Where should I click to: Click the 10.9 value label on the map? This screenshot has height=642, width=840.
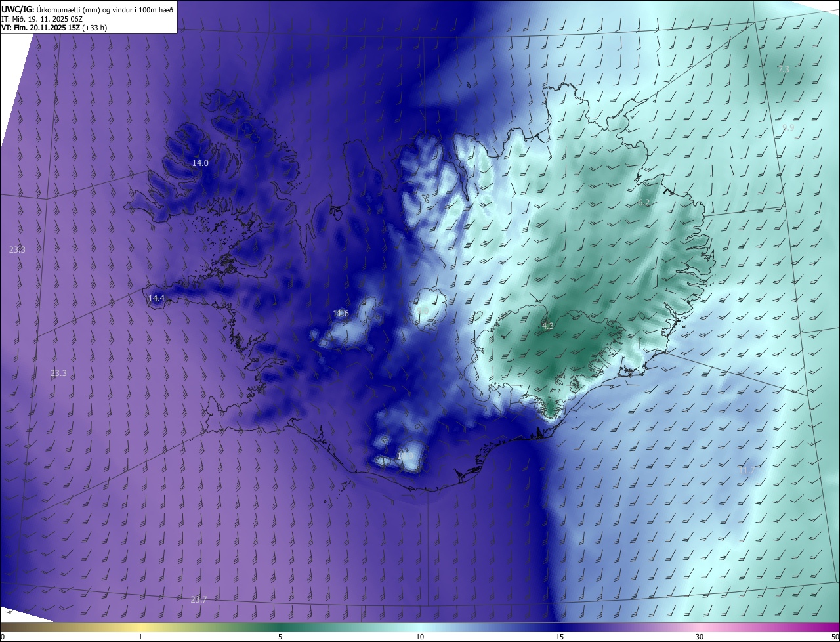click(x=406, y=455)
